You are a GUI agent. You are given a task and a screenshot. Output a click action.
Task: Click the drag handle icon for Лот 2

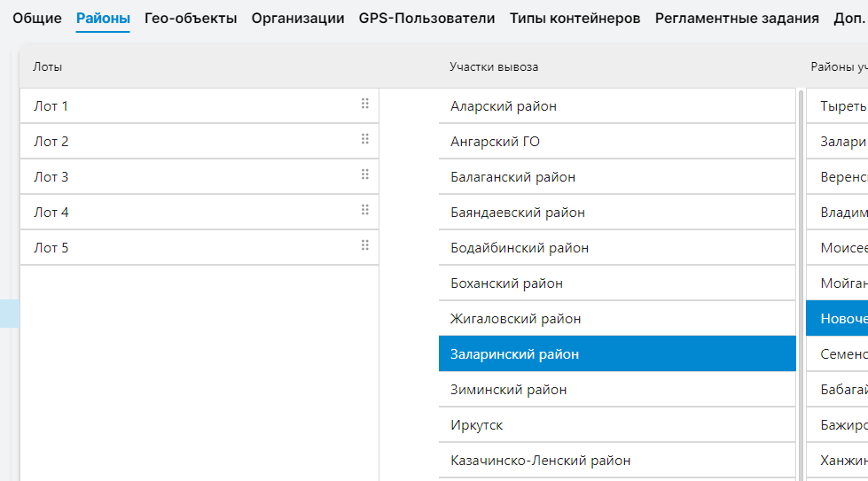364,139
